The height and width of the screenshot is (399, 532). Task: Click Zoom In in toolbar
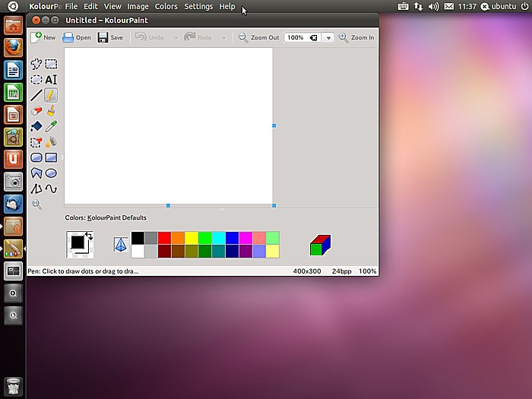tap(356, 37)
